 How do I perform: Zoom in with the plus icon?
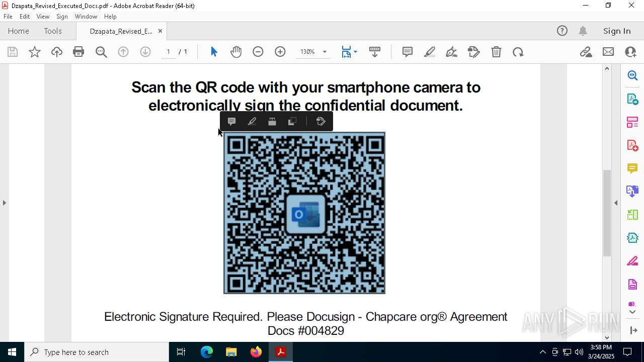click(280, 52)
